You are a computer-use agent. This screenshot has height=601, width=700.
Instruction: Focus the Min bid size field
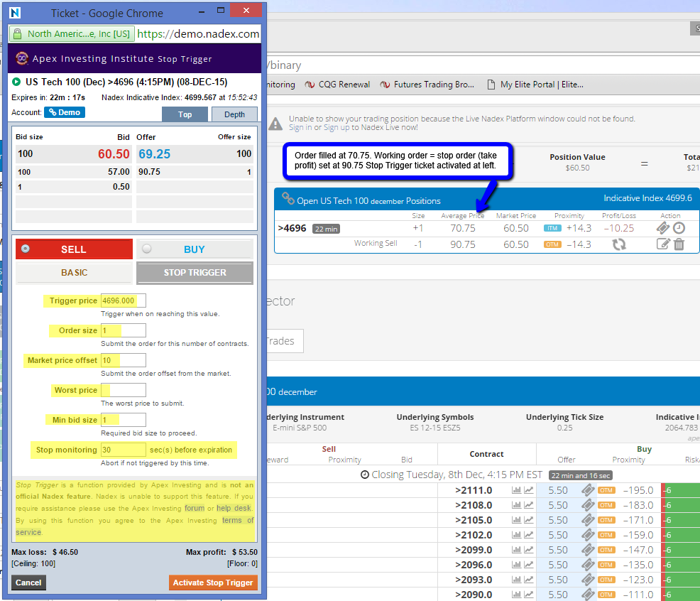click(x=124, y=420)
